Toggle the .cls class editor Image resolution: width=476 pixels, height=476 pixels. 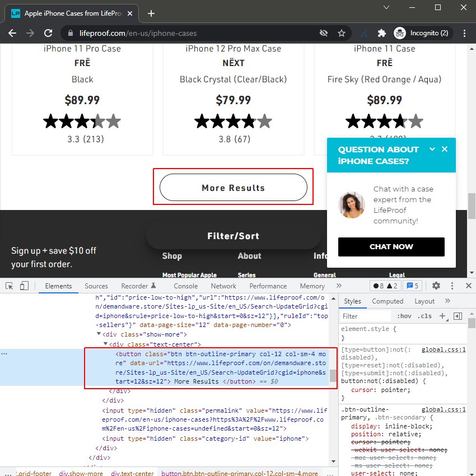(424, 316)
